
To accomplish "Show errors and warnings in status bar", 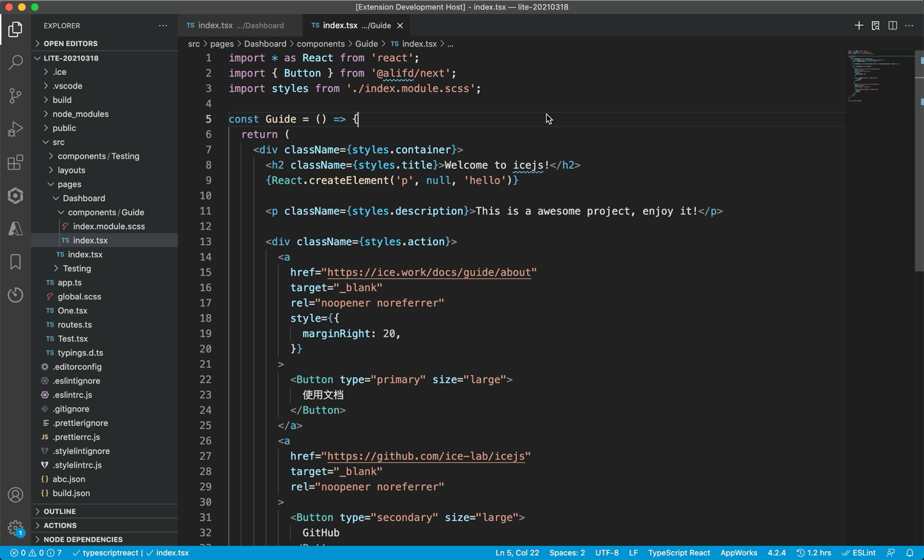I will (36, 553).
